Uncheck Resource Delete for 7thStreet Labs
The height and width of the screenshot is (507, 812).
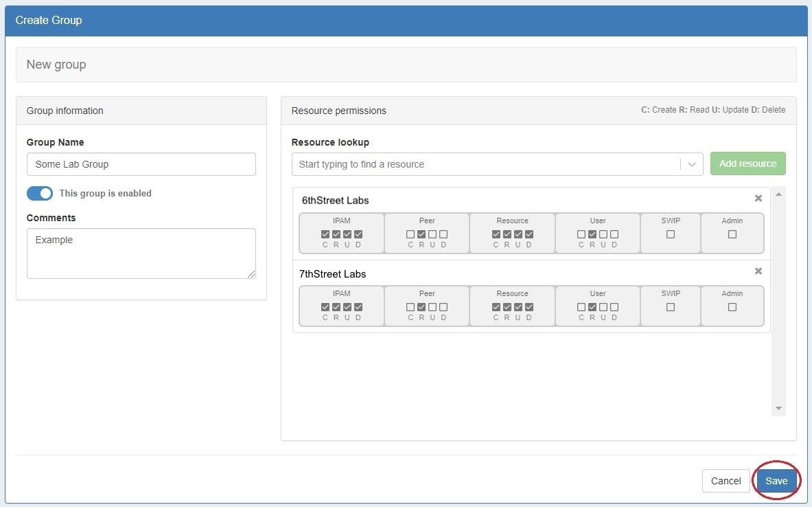(529, 307)
